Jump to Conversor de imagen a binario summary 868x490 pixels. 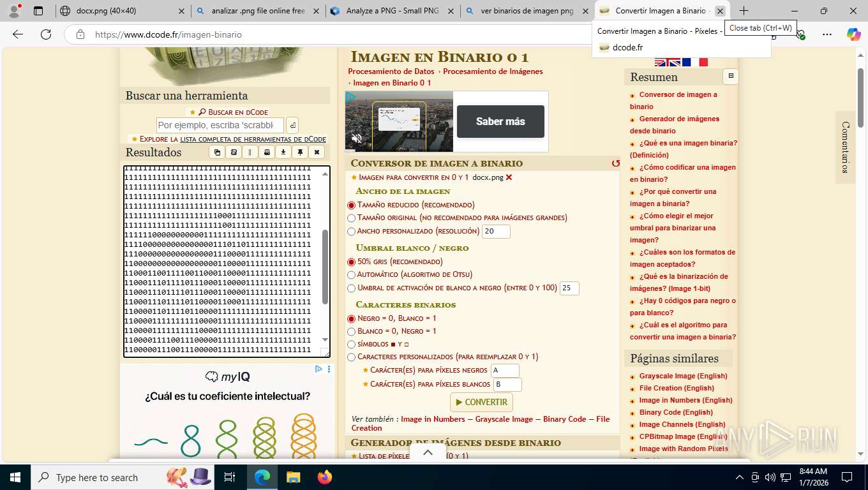tap(673, 101)
